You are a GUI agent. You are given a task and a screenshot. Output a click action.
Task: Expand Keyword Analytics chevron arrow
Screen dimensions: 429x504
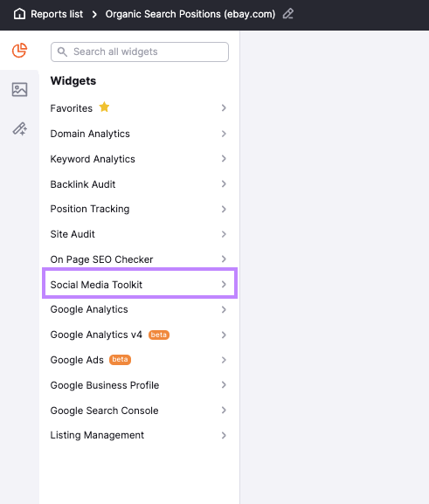(x=224, y=159)
